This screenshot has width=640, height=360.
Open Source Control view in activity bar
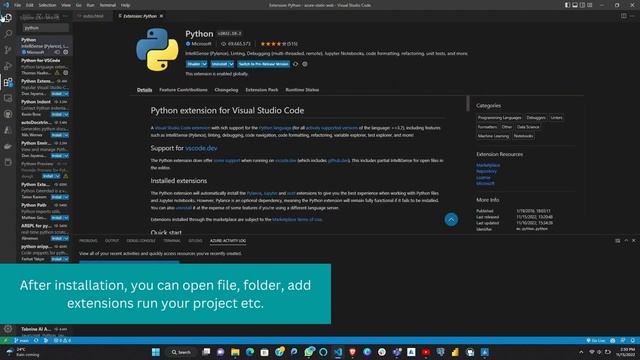point(8,50)
